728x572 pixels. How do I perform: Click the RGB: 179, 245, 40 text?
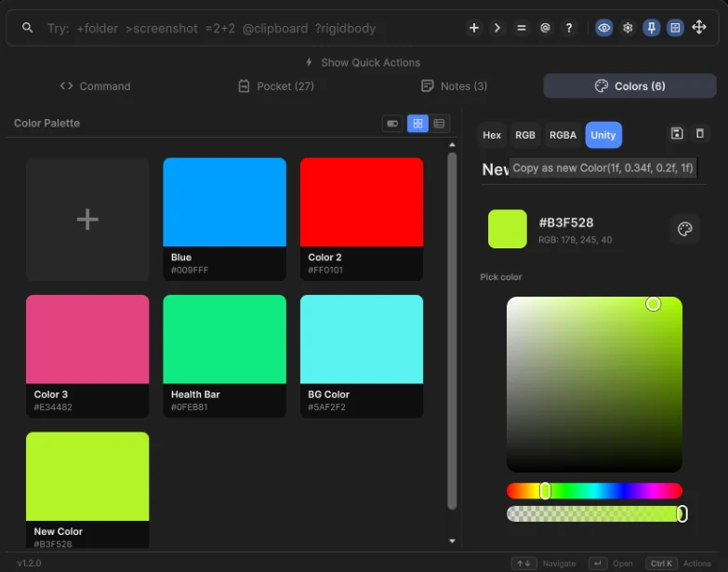[575, 240]
